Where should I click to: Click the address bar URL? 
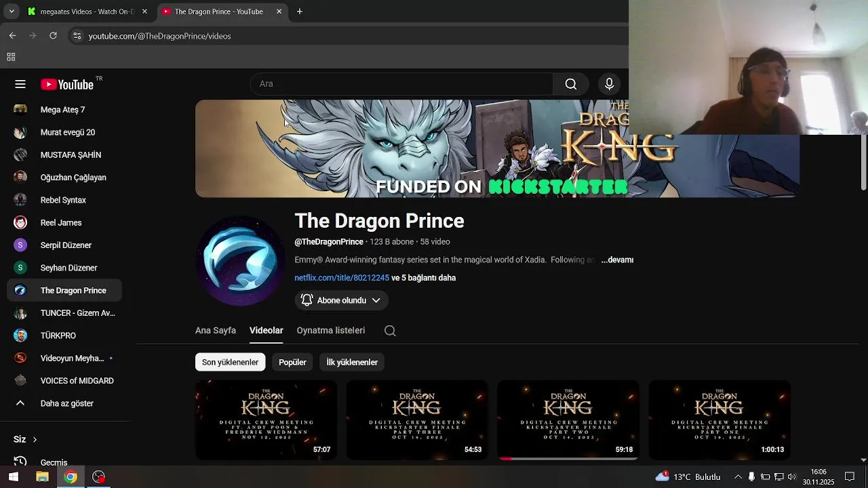coord(159,36)
